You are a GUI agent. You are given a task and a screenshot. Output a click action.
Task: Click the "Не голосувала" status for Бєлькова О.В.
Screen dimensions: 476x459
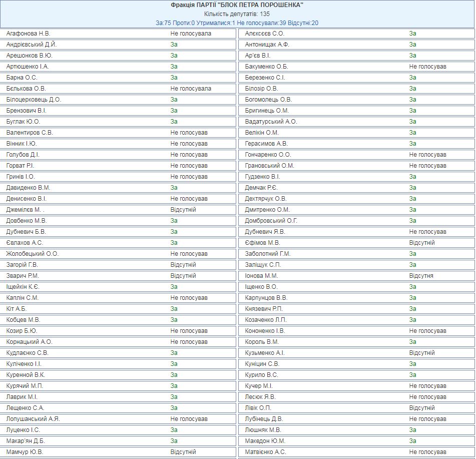tap(191, 89)
